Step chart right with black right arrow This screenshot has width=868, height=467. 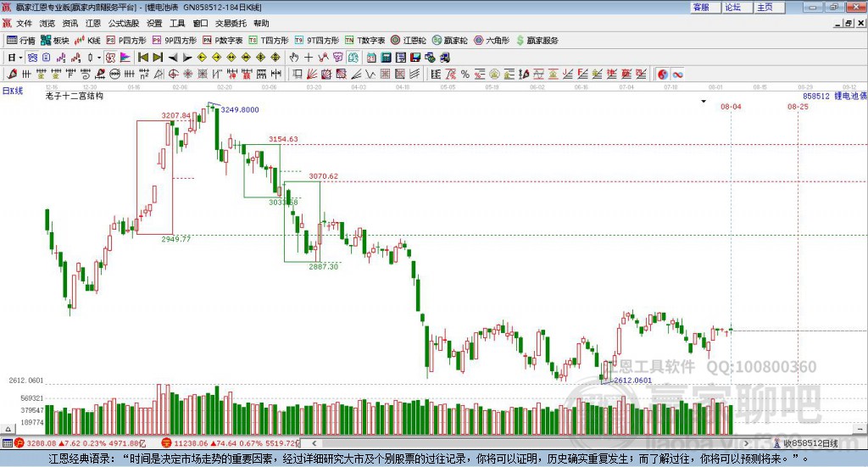[x=187, y=58]
